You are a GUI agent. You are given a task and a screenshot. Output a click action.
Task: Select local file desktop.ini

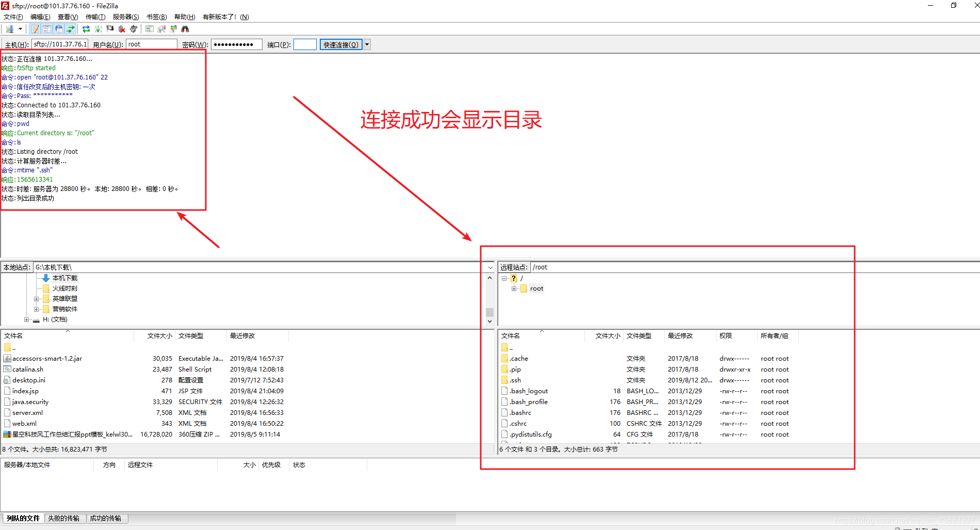29,380
